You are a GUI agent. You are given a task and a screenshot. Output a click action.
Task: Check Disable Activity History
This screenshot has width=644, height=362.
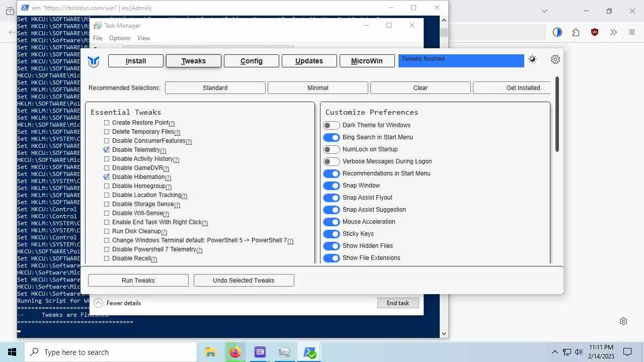click(x=107, y=159)
